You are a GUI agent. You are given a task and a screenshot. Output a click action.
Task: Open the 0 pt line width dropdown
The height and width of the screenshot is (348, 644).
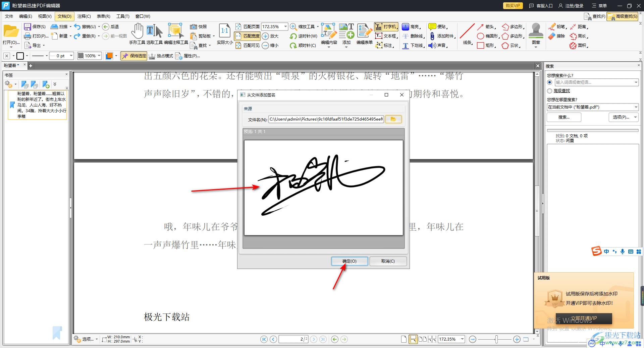[x=71, y=56]
